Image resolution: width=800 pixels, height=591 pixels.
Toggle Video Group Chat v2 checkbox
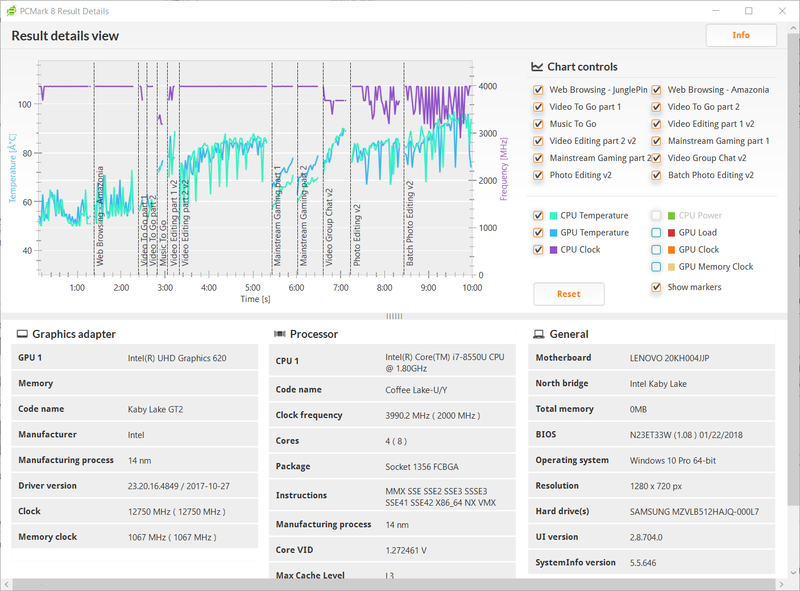656,158
